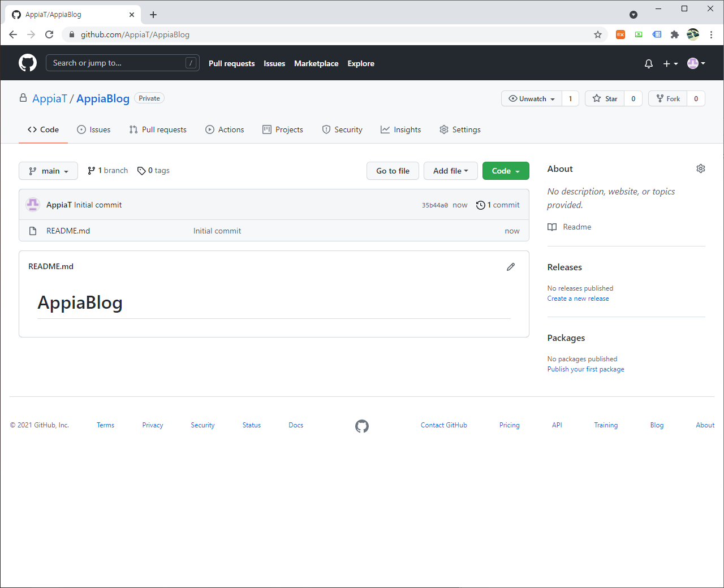Open Chrome tab search dropdown arrow
The width and height of the screenshot is (724, 588).
point(633,15)
